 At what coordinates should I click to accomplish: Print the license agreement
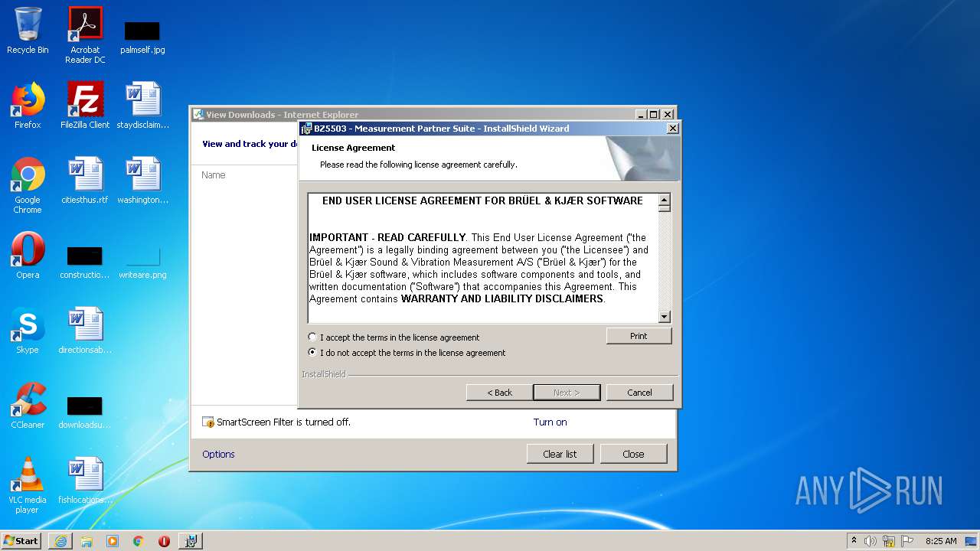pos(639,336)
